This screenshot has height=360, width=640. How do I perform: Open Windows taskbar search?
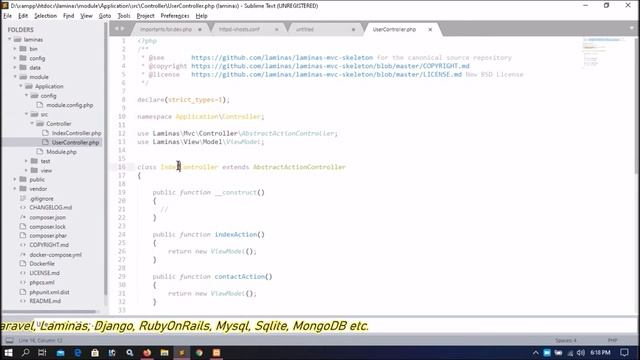coord(25,353)
